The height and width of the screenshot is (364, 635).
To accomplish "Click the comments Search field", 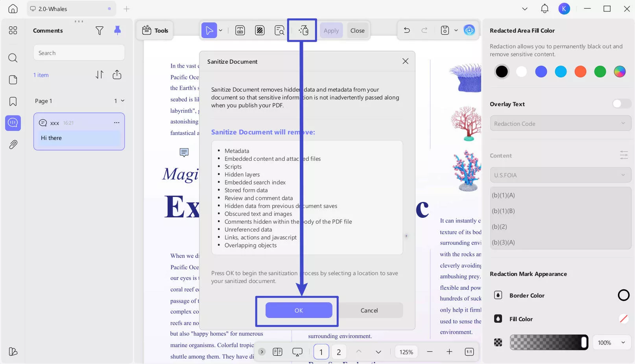I will [79, 53].
